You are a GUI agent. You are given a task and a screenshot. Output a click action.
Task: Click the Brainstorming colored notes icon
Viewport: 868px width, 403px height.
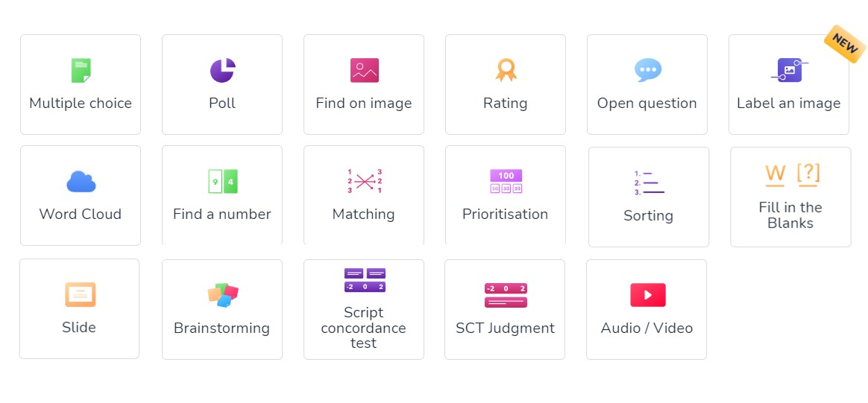222,295
